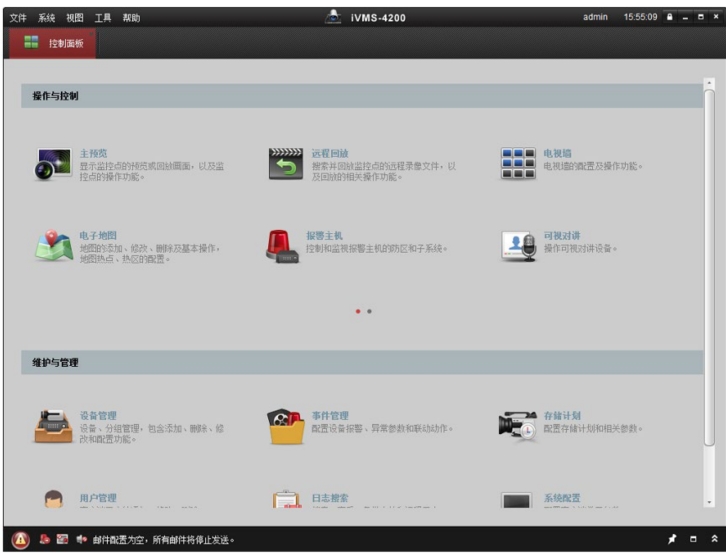
Task: Open the 可视对讲 video intercom icon
Action: [x=519, y=246]
